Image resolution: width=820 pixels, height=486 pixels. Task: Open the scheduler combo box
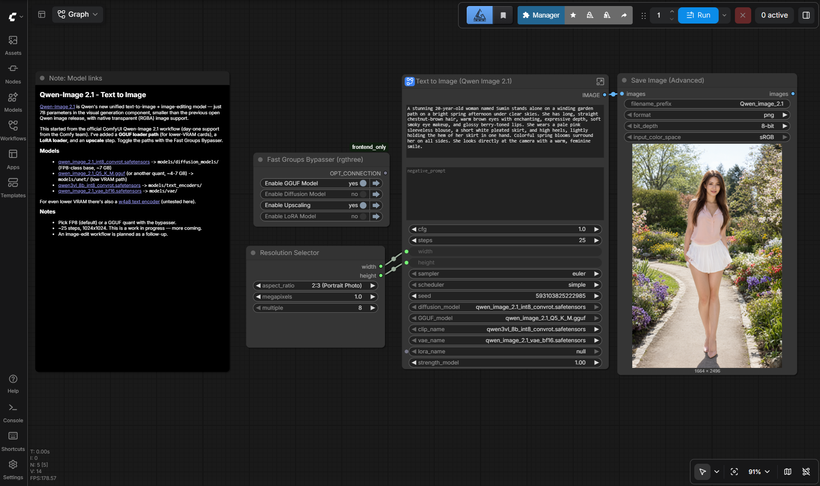tap(505, 285)
